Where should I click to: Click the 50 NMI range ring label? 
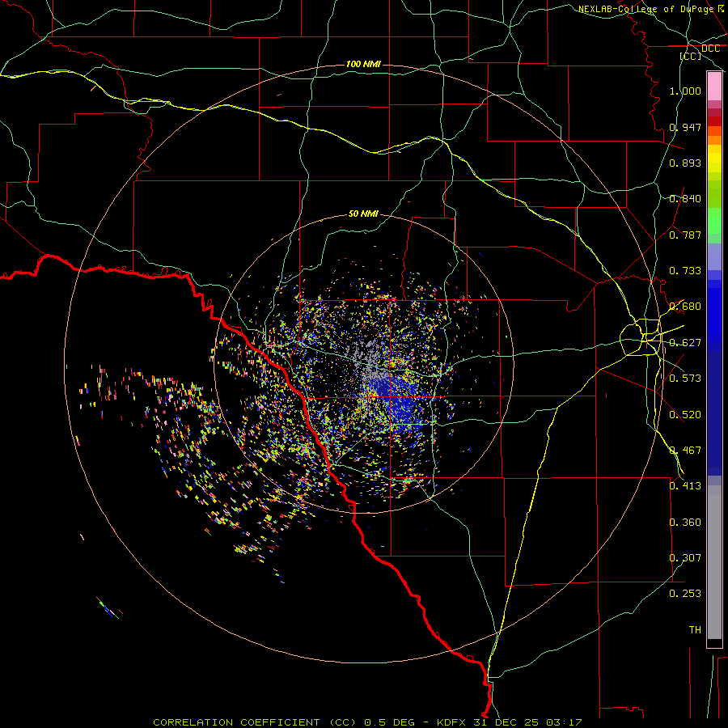pyautogui.click(x=363, y=214)
